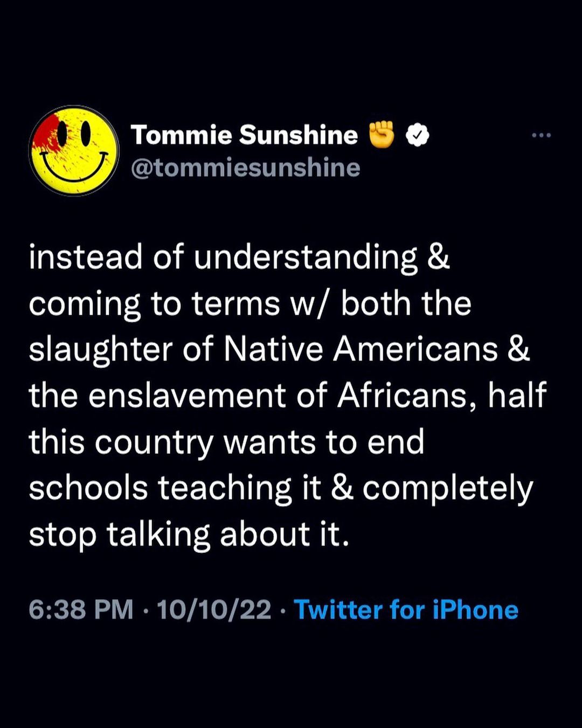Click the 6:38 PM timestamp
Viewport: 582px width, 728px height.
[x=81, y=610]
